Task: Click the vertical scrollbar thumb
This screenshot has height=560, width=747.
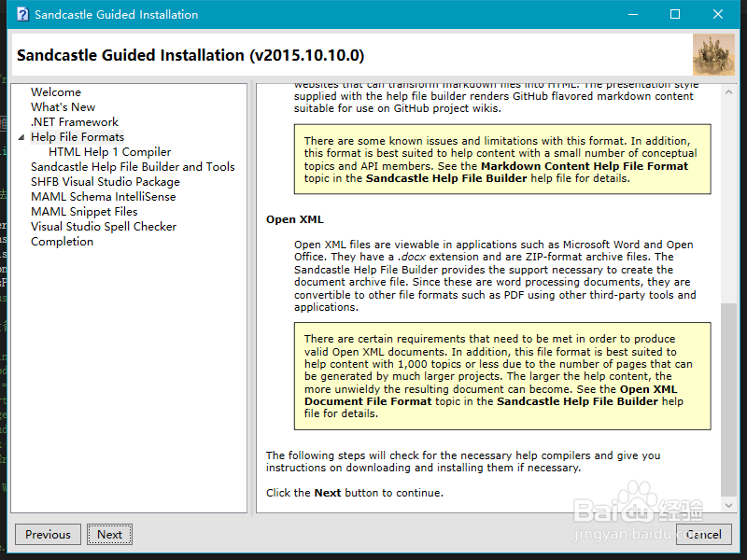Action: 728,399
